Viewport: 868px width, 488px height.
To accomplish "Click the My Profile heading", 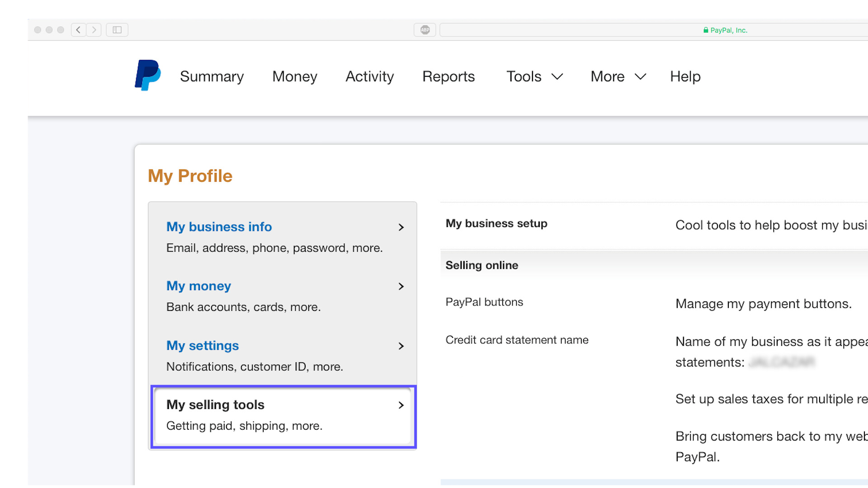I will coord(190,176).
